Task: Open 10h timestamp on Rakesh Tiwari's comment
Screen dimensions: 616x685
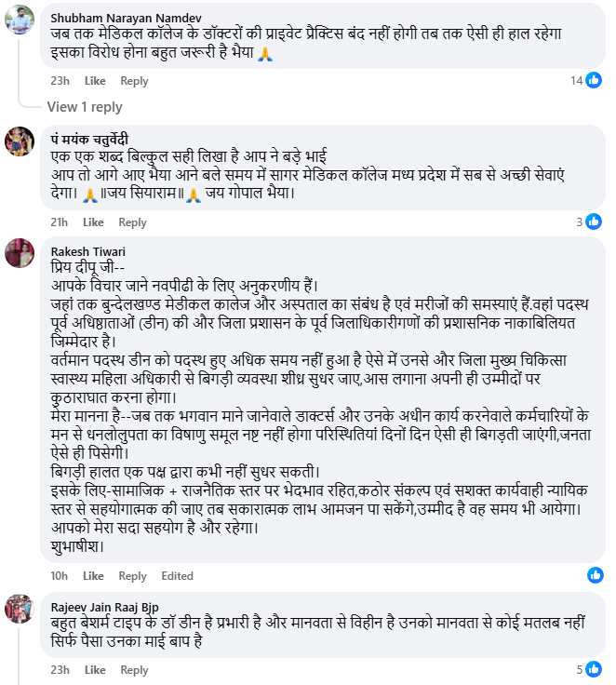Action: [x=59, y=576]
